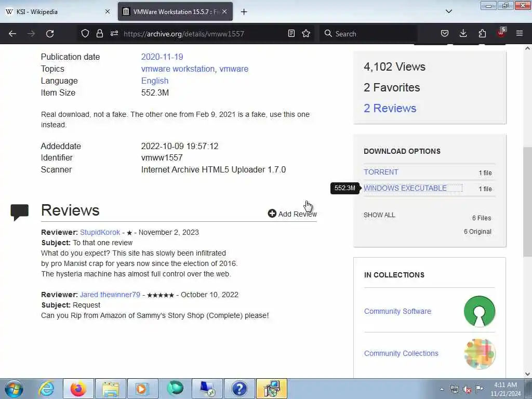Open the 2020-11-19 publication date link
Viewport: 532px width, 399px height.
pos(162,57)
